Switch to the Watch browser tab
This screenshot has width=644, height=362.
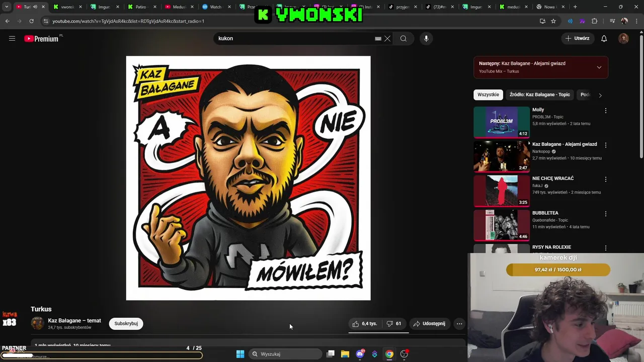pos(215,7)
